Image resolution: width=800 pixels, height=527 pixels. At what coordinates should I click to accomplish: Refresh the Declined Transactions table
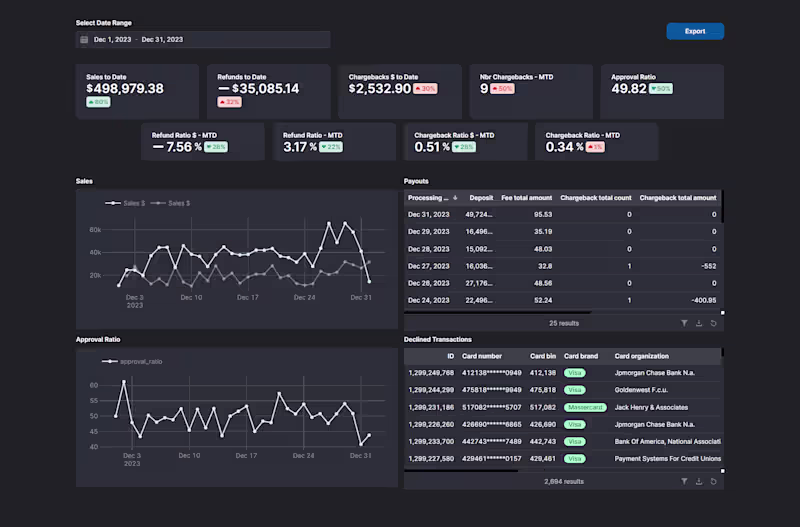(714, 481)
